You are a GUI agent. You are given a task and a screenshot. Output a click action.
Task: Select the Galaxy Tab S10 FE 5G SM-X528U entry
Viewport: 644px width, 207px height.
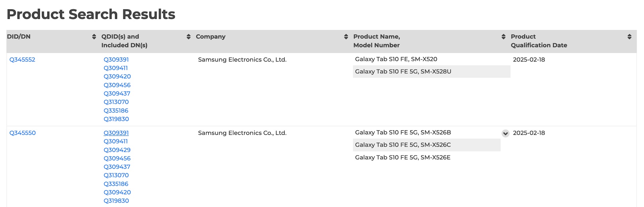coord(403,72)
